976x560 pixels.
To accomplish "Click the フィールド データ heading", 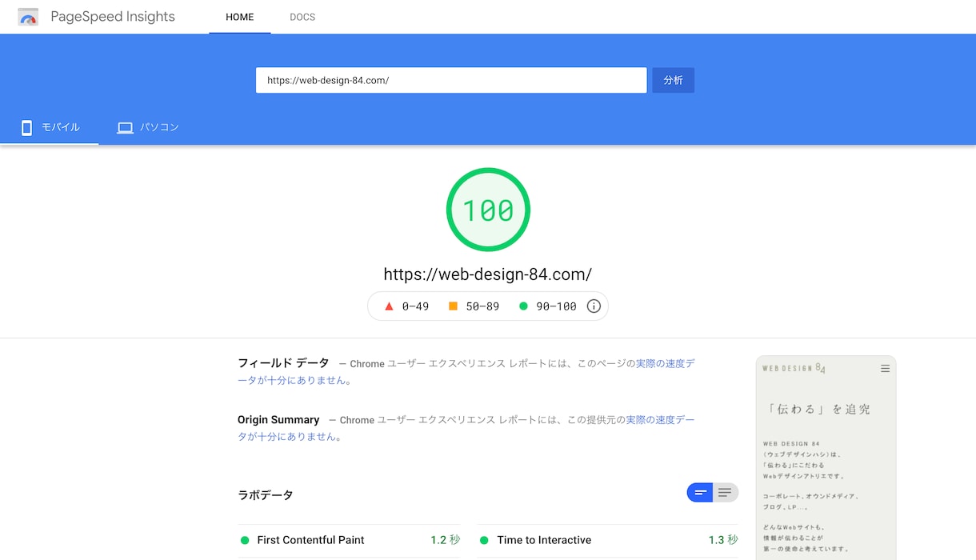I will click(283, 363).
